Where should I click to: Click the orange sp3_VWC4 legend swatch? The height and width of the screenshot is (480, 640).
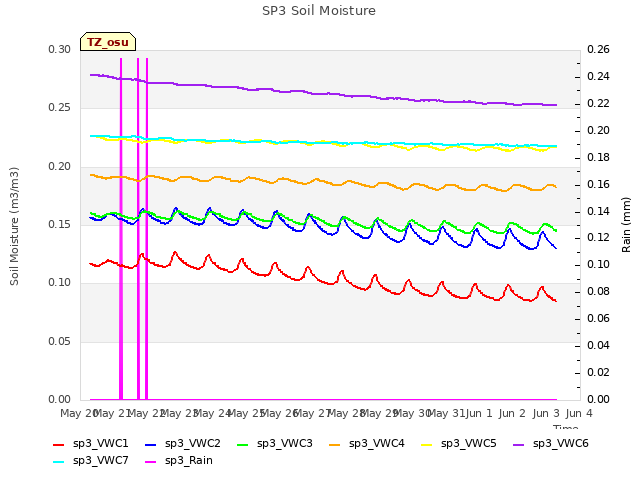coord(335,444)
